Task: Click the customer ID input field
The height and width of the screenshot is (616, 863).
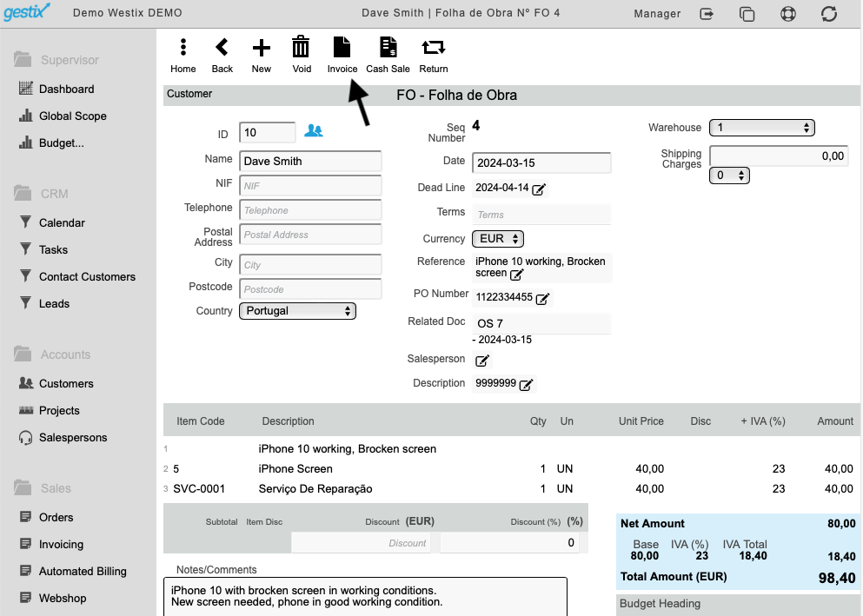Action: click(268, 133)
